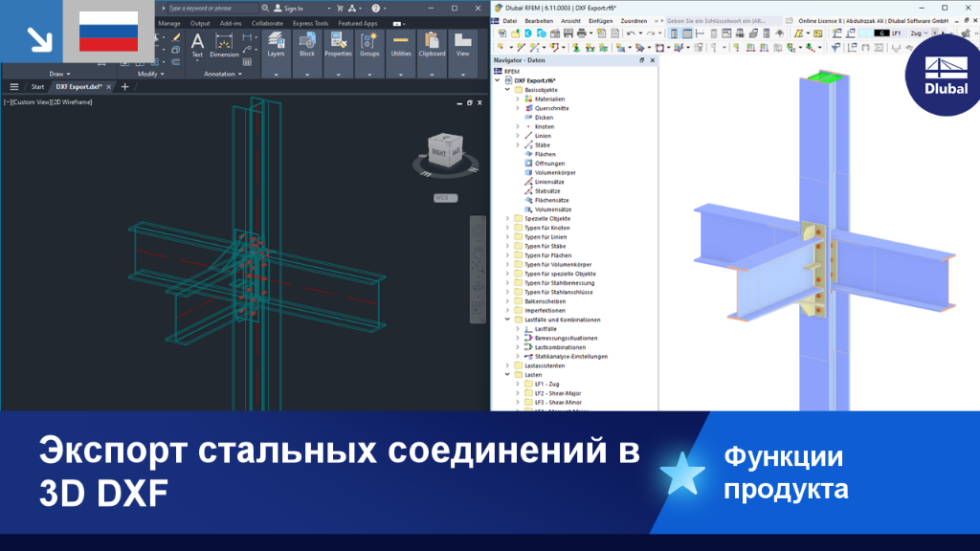
Task: Open the AutoCAD file tabs hamburger menu
Action: coord(13,87)
